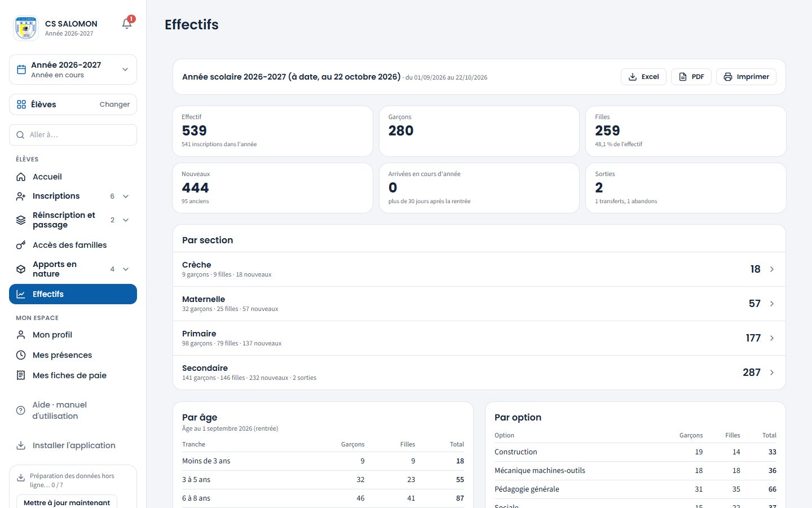Click the Accès des familles key icon

(21, 245)
